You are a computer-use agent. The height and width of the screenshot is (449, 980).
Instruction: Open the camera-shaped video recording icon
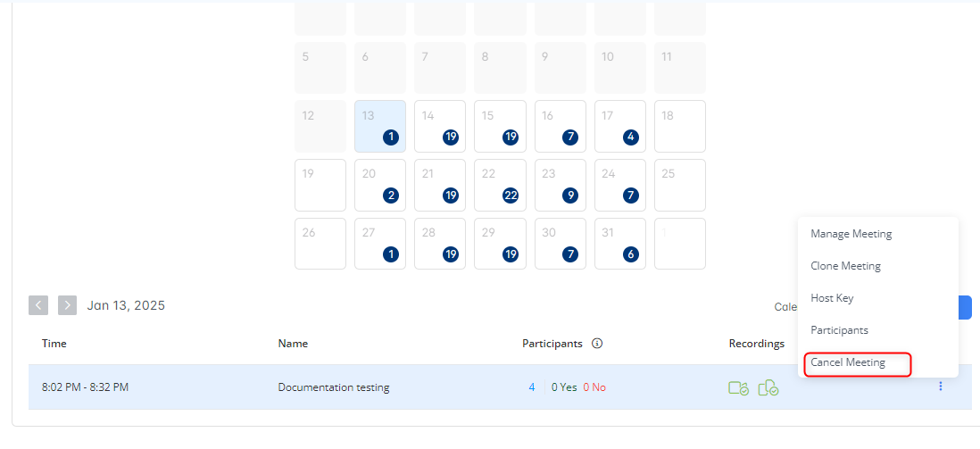[x=738, y=388]
